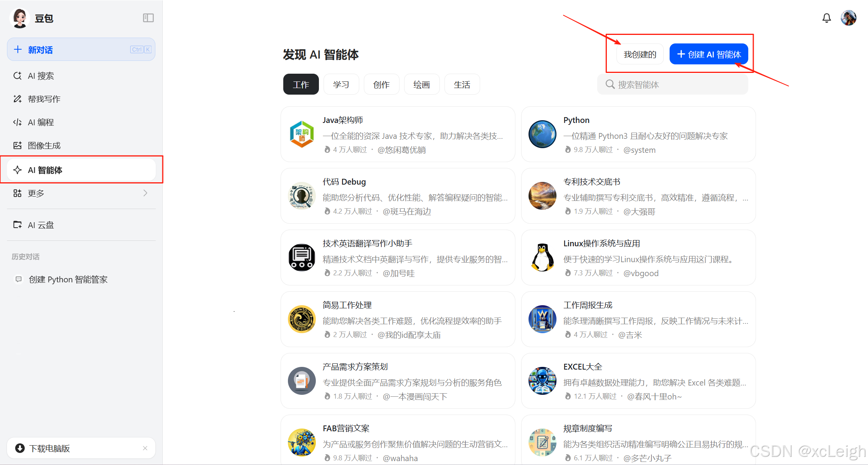Viewport: 868px width, 465px height.
Task: View 我创建的 agents
Action: (640, 54)
